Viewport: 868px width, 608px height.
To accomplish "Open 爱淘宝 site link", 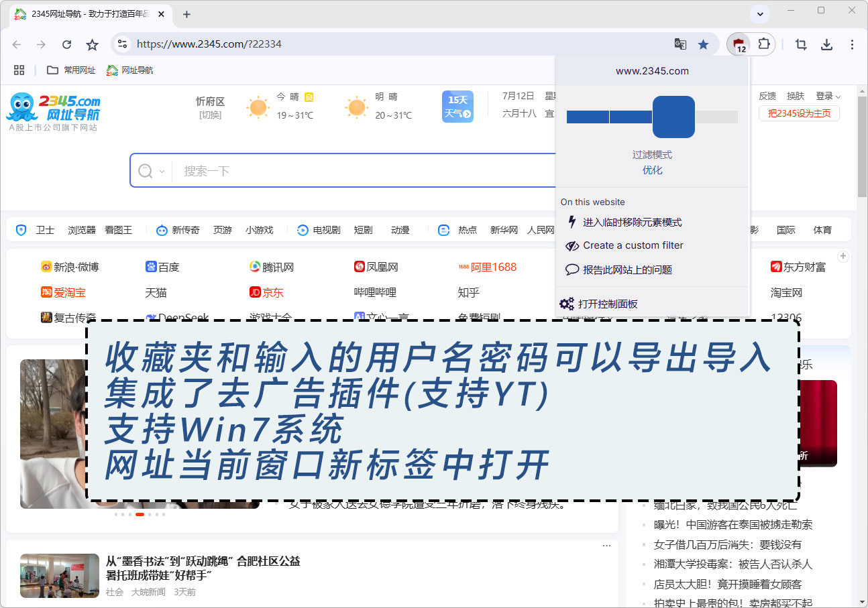I will 63,292.
